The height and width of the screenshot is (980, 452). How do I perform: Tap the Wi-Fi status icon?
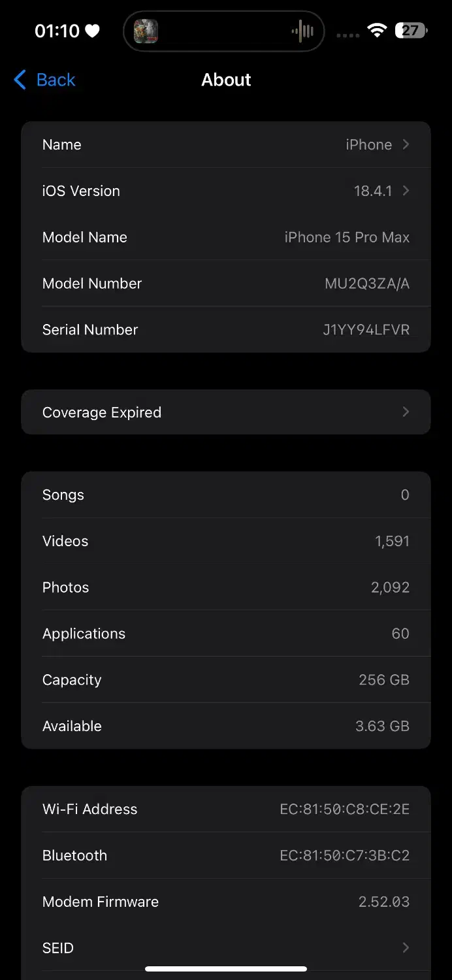click(377, 30)
